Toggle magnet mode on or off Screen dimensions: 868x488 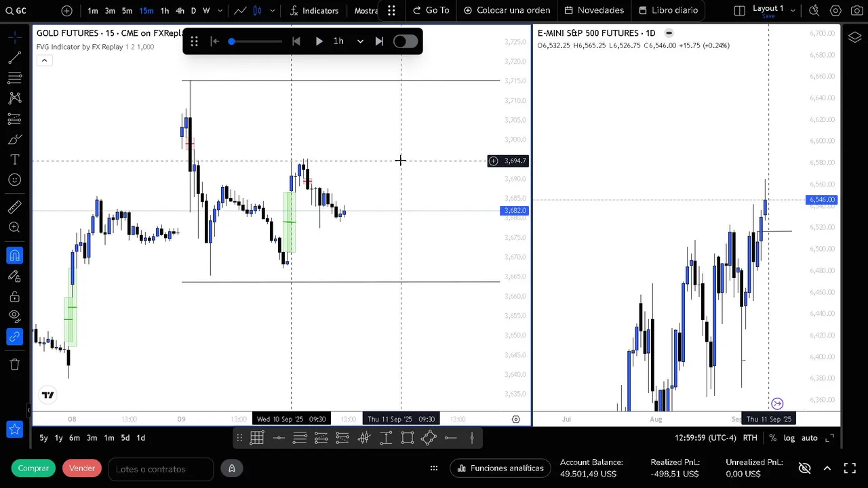click(x=14, y=256)
